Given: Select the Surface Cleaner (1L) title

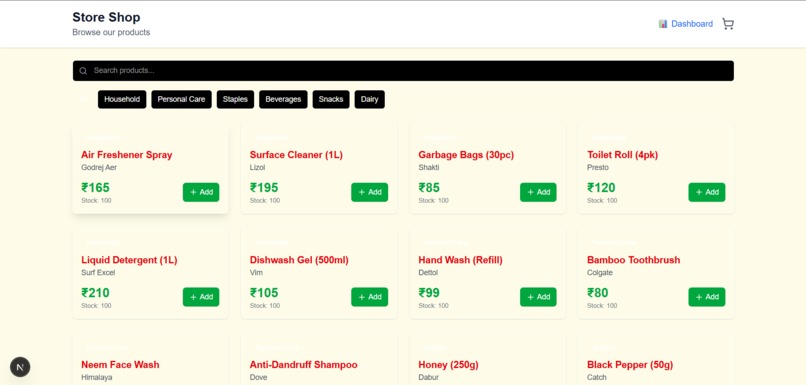Looking at the screenshot, I should coord(296,155).
